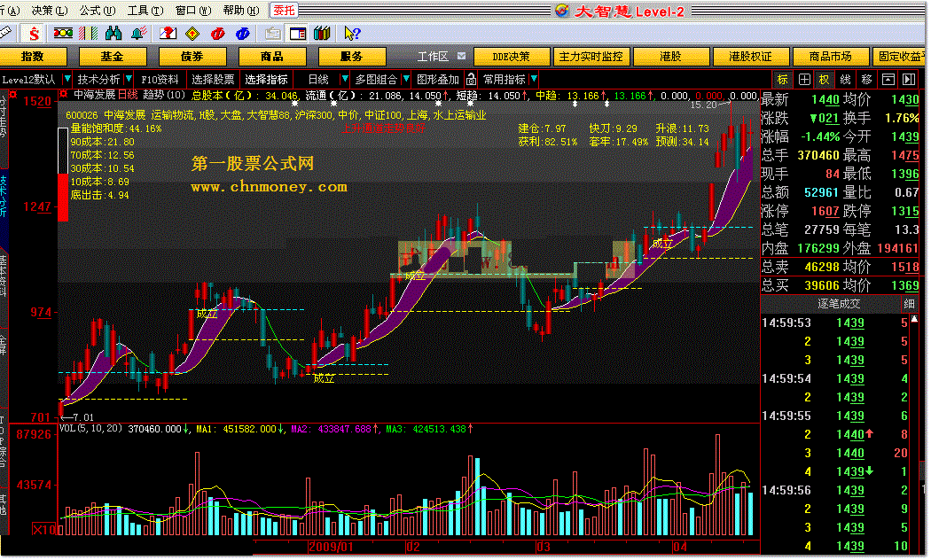This screenshot has height=560, width=931.
Task: Open the 常用指标 dropdown arrow
Action: (x=534, y=79)
